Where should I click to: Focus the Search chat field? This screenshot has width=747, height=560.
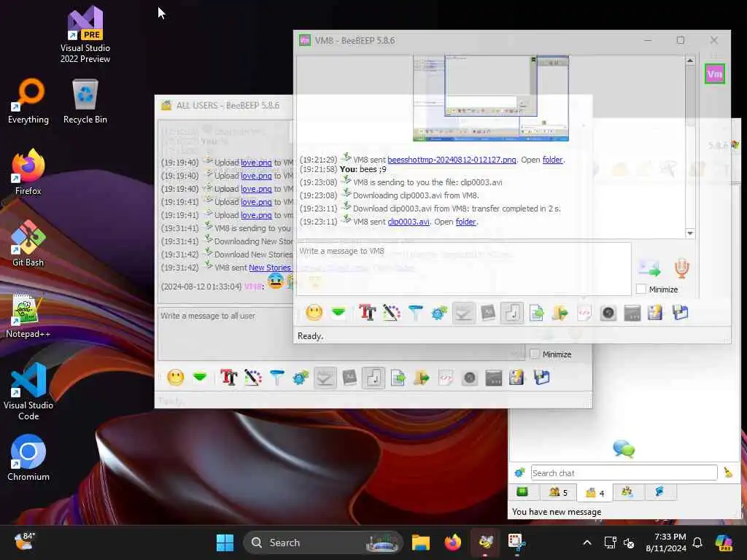click(624, 472)
